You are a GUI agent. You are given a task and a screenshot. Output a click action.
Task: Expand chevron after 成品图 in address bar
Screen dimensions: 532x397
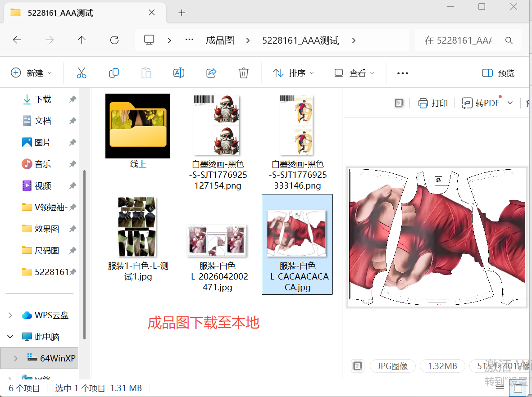click(x=248, y=41)
